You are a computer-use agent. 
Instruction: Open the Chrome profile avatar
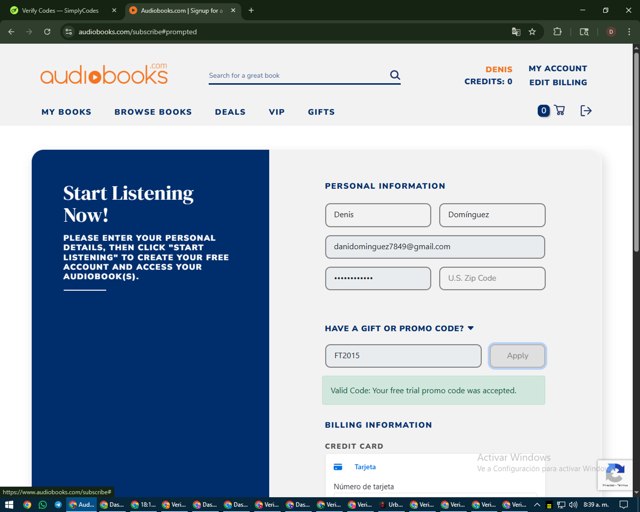tap(611, 31)
